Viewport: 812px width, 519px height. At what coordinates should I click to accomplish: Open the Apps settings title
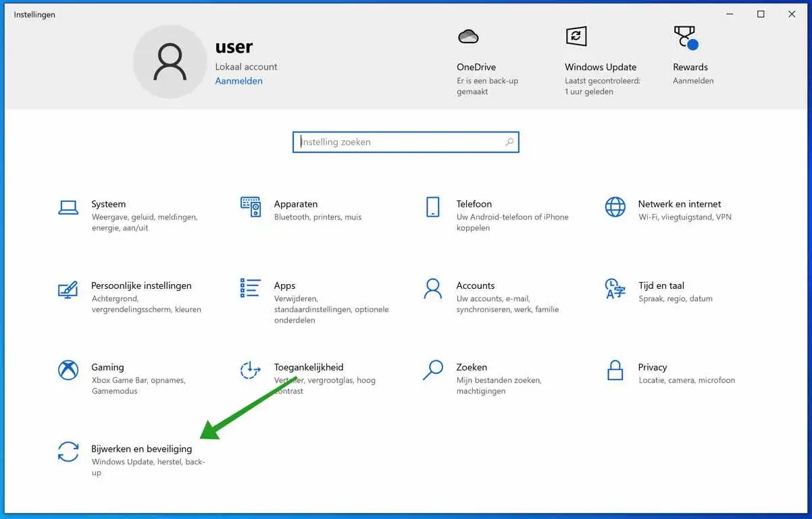(285, 286)
